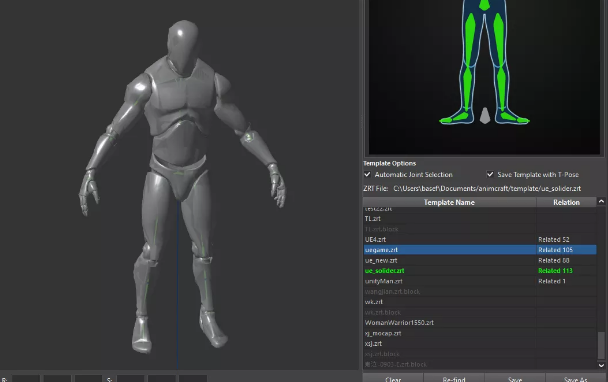
Task: Click the ZRT File path field
Action: point(487,188)
